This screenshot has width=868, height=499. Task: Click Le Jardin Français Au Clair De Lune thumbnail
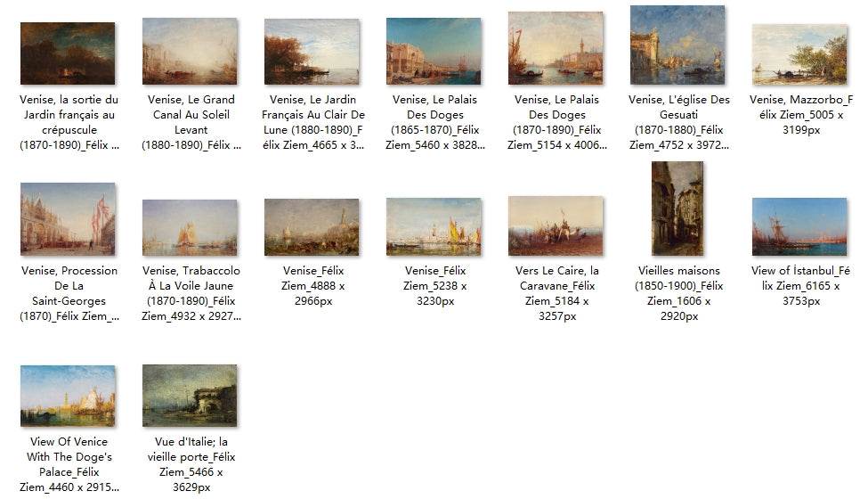click(312, 52)
